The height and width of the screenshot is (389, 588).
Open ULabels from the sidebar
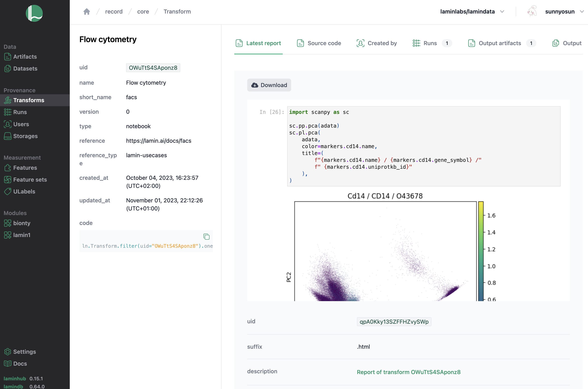point(24,191)
